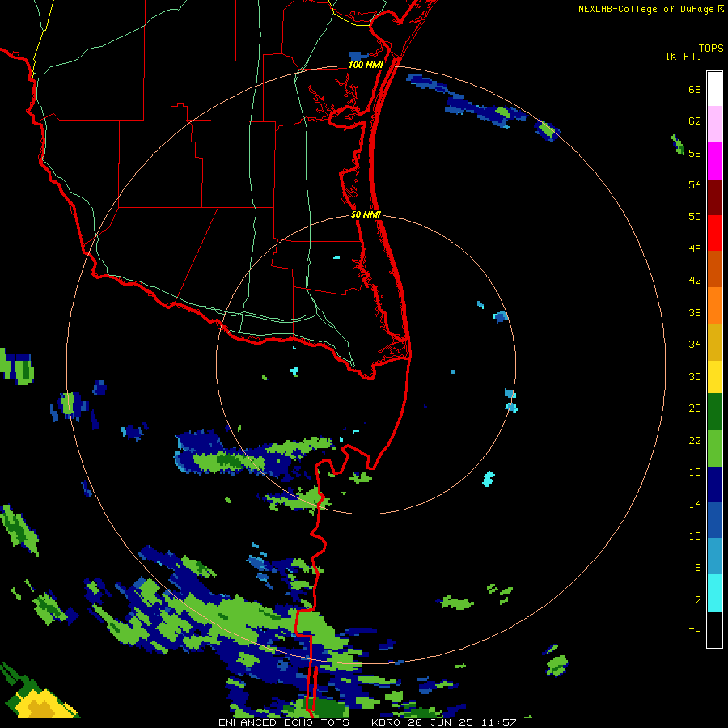Select the yellow 30 kft legend swatch
This screenshot has width=728, height=728.
pyautogui.click(x=714, y=377)
